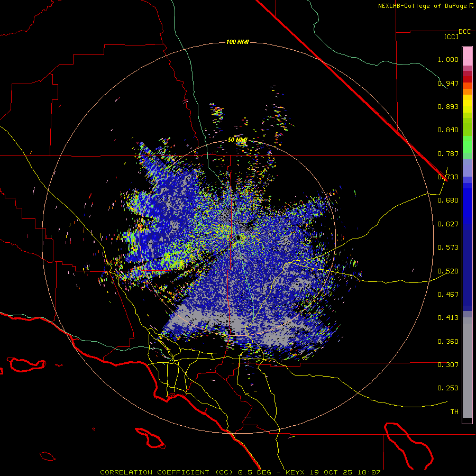Click the TH threshold label on the scale
The height and width of the screenshot is (476, 476).
pyautogui.click(x=454, y=412)
